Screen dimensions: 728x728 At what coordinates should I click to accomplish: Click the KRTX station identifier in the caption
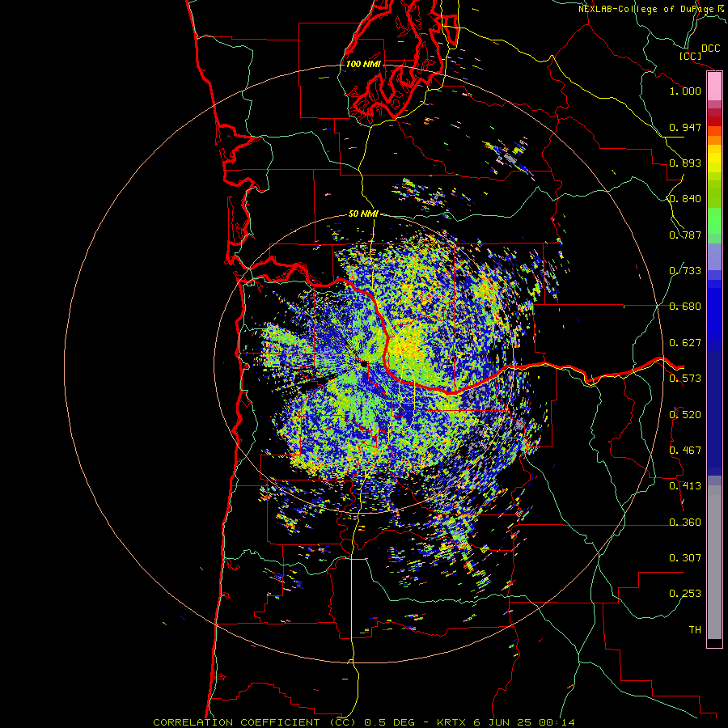[453, 722]
